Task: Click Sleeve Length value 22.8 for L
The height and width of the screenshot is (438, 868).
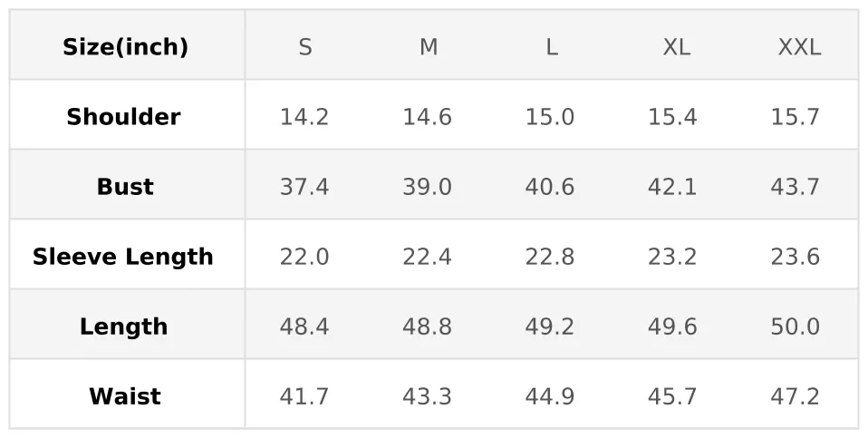Action: [x=550, y=257]
